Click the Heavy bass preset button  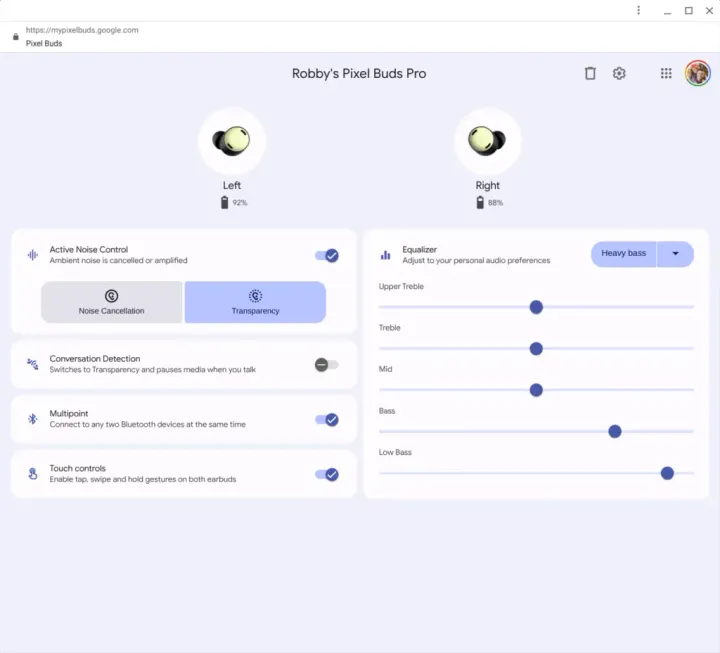point(623,254)
